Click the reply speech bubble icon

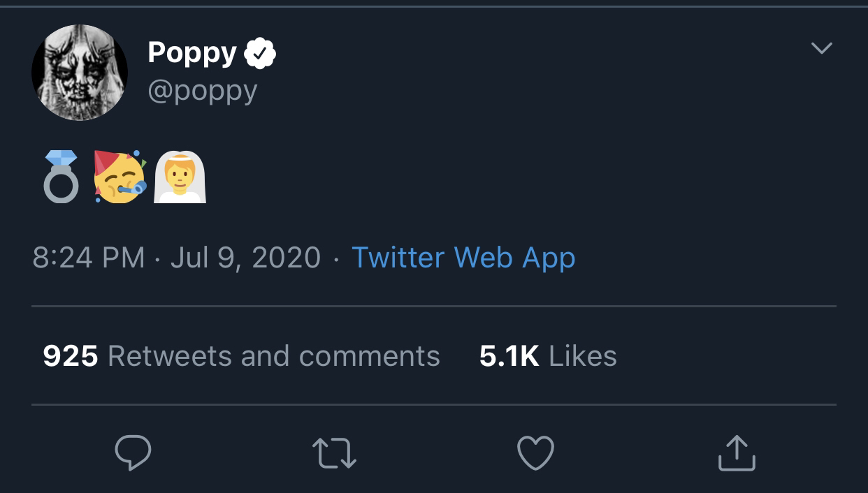coord(133,452)
